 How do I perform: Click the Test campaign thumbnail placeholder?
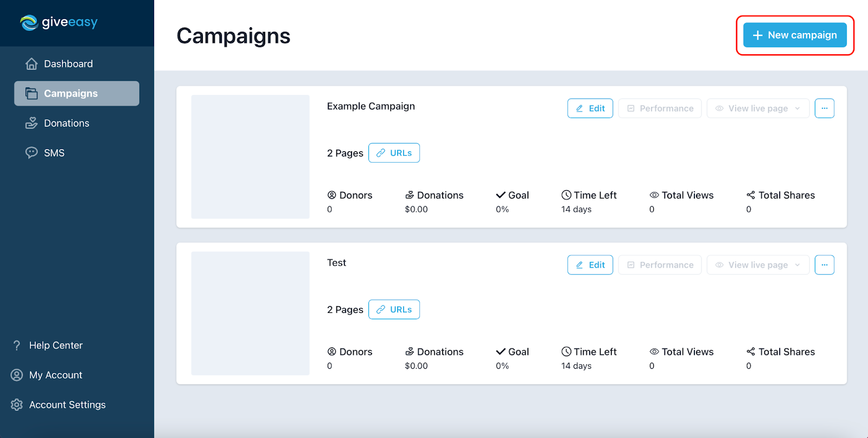(250, 313)
